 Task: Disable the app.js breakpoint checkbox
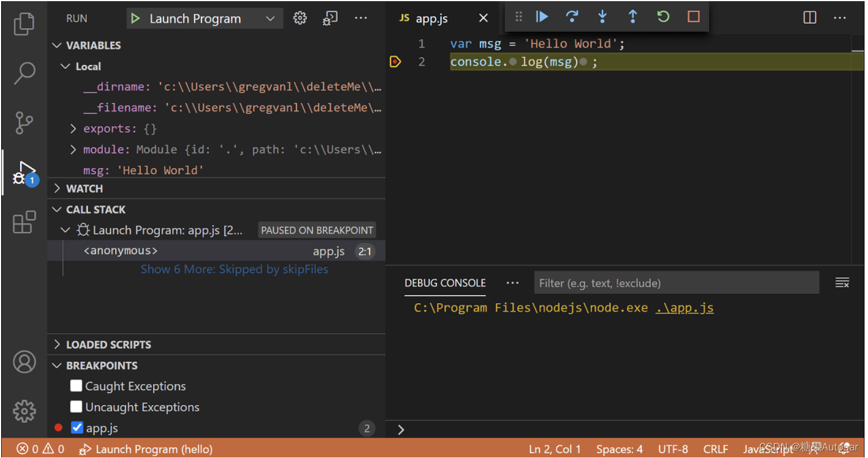[77, 428]
